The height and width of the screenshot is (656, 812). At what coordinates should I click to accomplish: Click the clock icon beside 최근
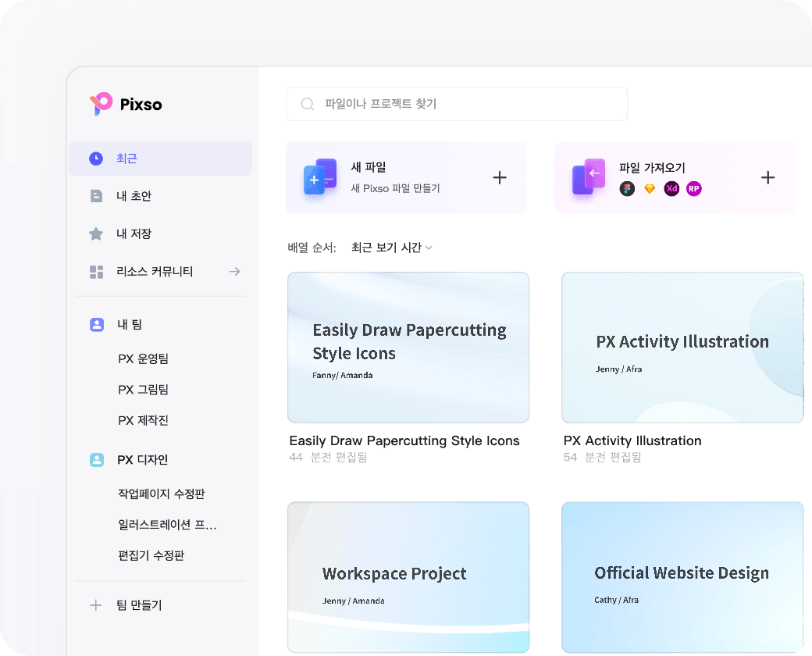pyautogui.click(x=96, y=159)
